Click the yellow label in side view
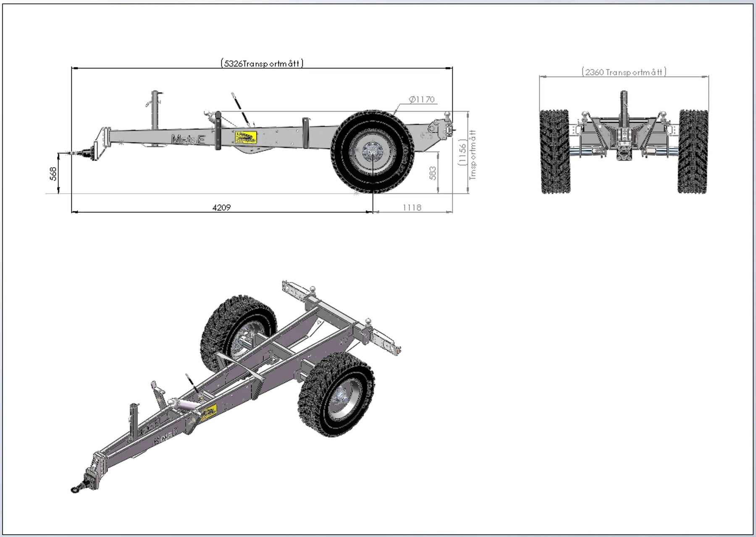Screen dimensions: 756x537 point(246,137)
